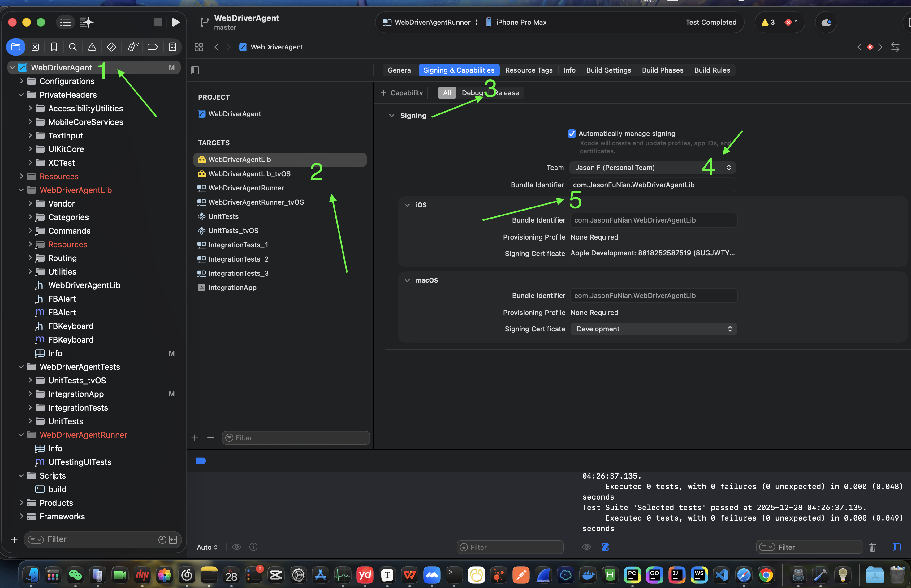Open the Find navigator magnifier icon
The image size is (911, 588).
coord(73,47)
